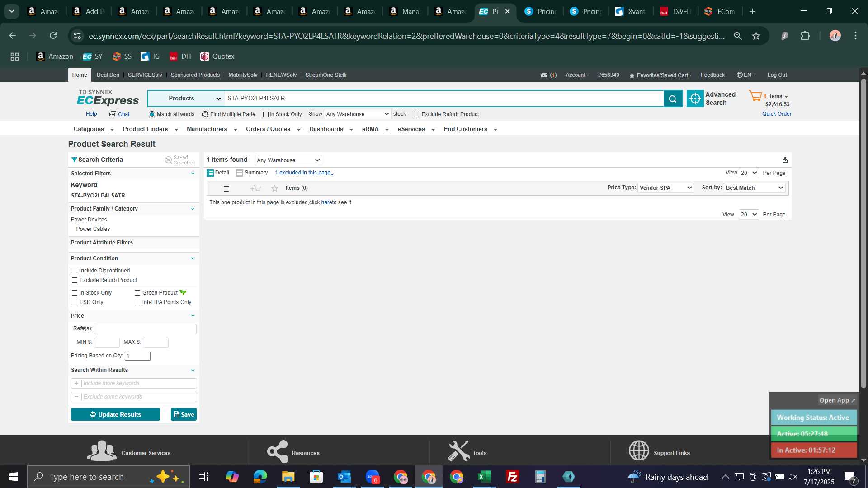The width and height of the screenshot is (868, 488).
Task: Open the Price Type Vendor SPA dropdown
Action: [665, 188]
